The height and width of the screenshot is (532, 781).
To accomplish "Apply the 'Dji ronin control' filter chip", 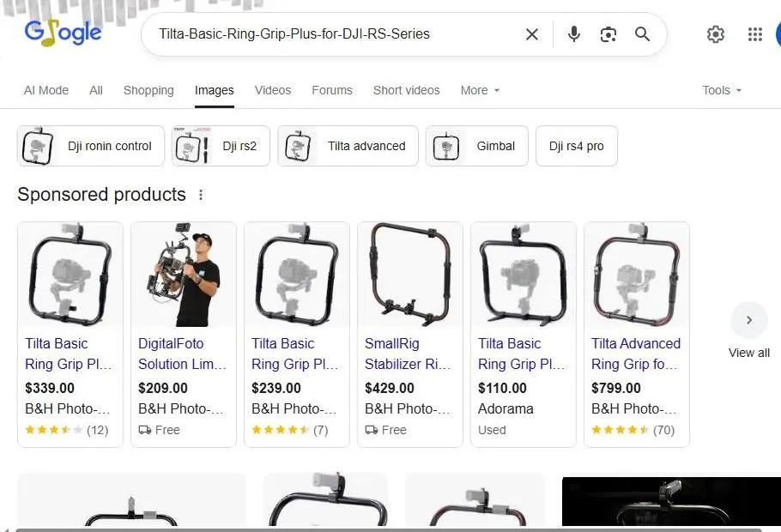I will click(90, 146).
